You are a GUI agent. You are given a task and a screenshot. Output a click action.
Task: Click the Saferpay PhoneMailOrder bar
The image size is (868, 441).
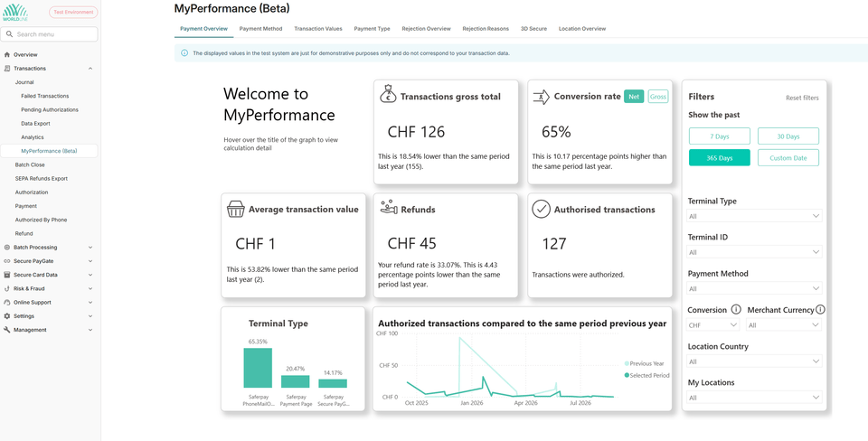click(x=258, y=368)
